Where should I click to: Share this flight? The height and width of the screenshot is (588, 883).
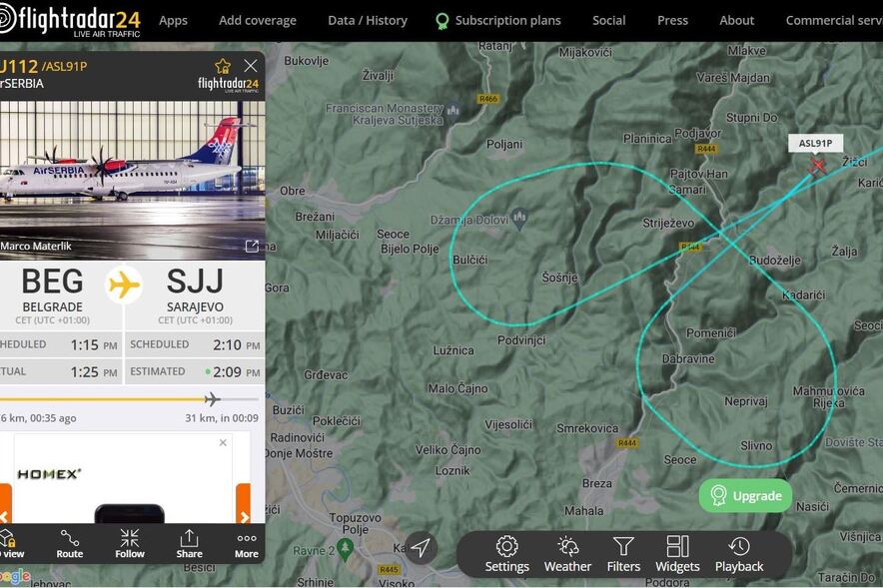(189, 544)
